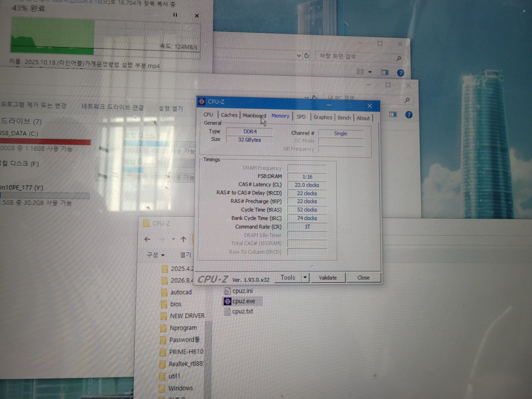Click the Y: drive usage bar
Image resolution: width=532 pixels, height=399 pixels.
click(44, 196)
